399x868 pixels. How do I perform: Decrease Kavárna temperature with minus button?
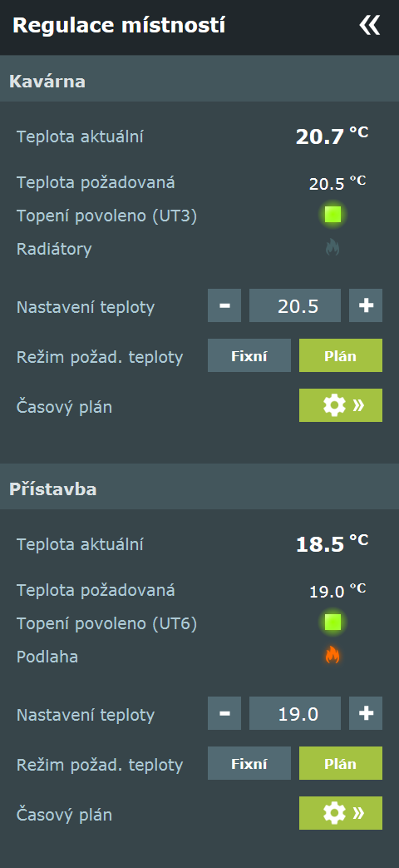click(x=224, y=305)
